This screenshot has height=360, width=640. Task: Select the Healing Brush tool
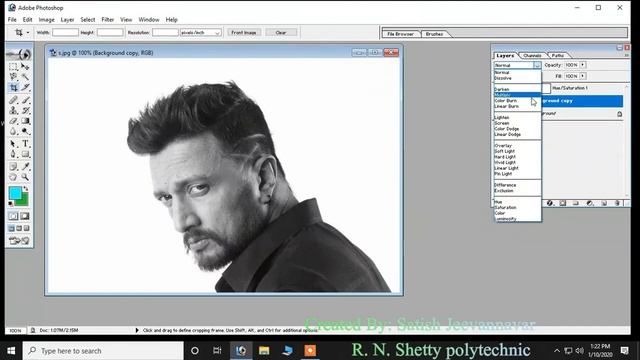[13, 100]
